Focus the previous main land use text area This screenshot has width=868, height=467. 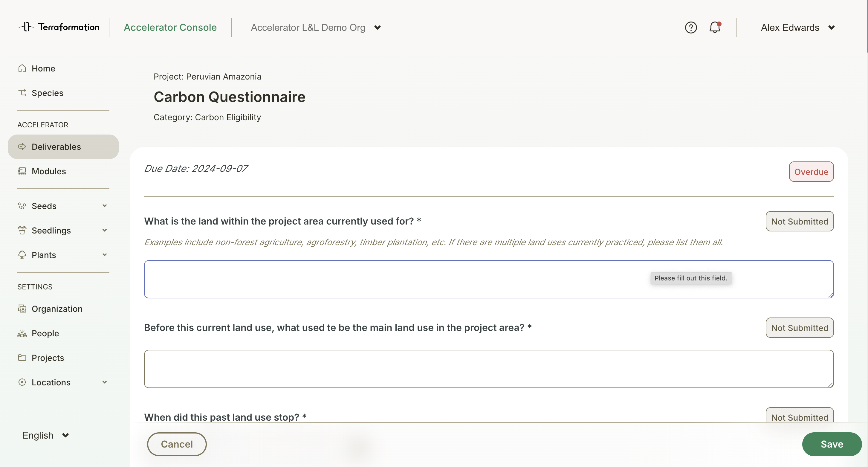pos(489,369)
